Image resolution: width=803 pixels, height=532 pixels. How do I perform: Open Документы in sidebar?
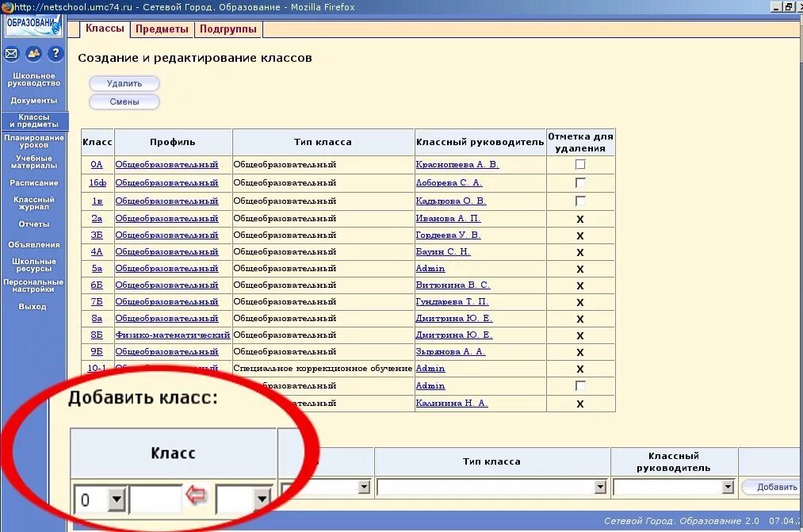pyautogui.click(x=34, y=101)
